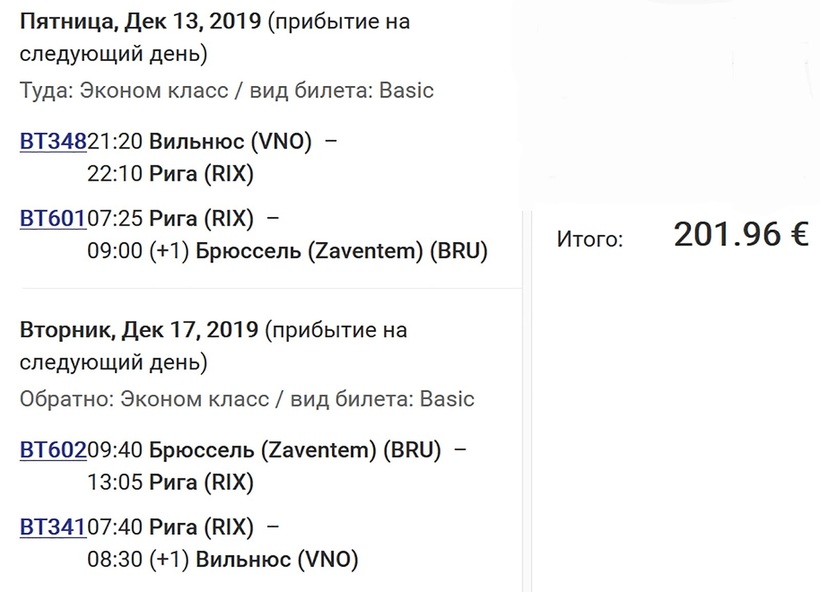Select the Обратно: Эконом класс fare line

[247, 399]
